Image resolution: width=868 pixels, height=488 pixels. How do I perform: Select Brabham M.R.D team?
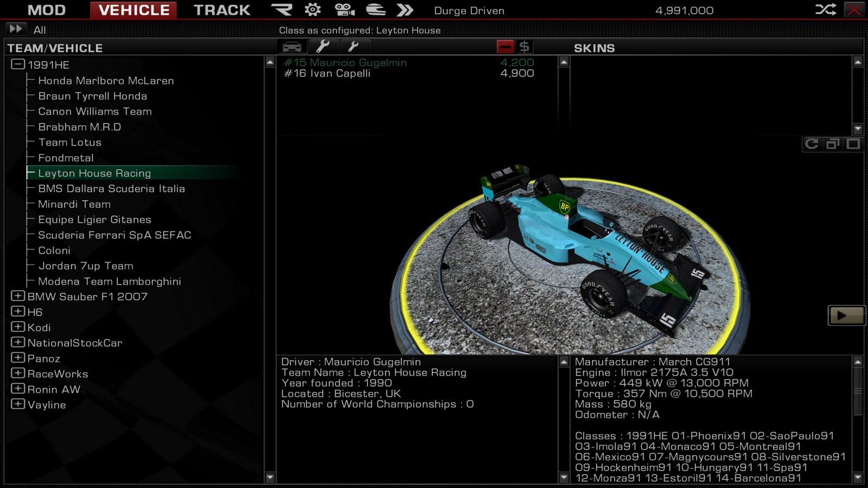[x=80, y=127]
